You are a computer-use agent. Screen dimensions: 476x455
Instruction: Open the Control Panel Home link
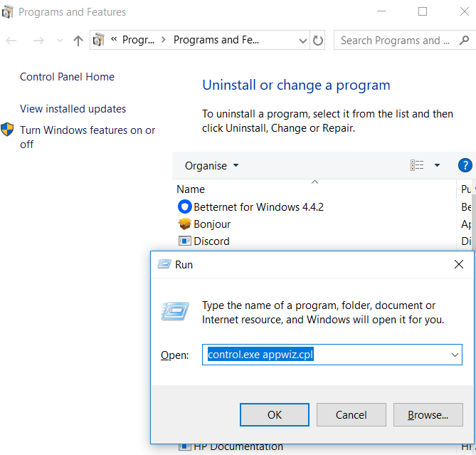pyautogui.click(x=67, y=77)
